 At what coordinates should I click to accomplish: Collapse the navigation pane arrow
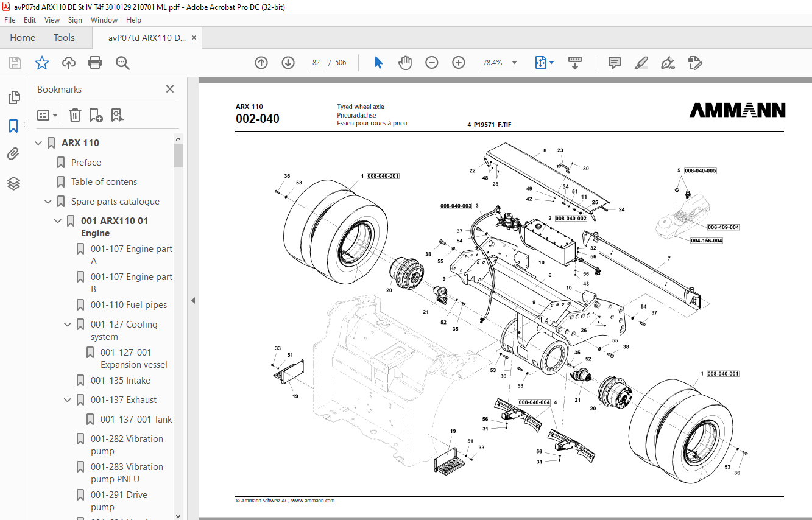point(193,300)
